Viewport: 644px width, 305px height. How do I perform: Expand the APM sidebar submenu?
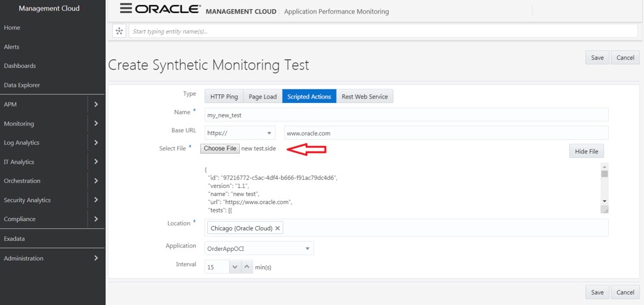[x=96, y=104]
